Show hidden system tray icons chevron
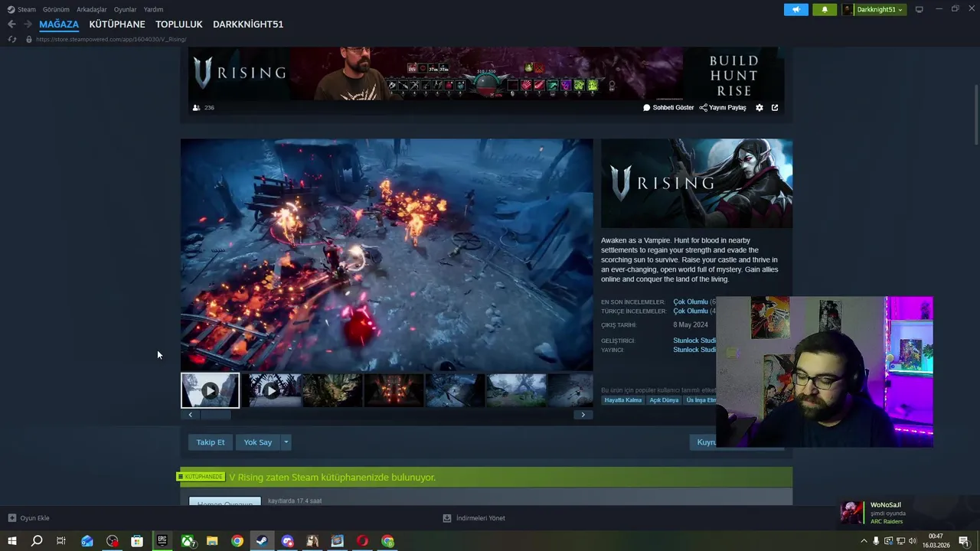980x551 pixels. (x=864, y=541)
